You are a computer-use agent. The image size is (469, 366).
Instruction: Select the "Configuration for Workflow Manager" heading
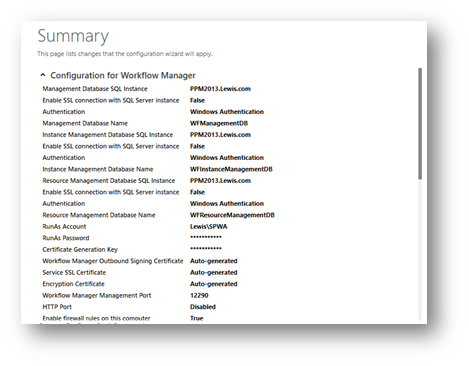coord(123,76)
